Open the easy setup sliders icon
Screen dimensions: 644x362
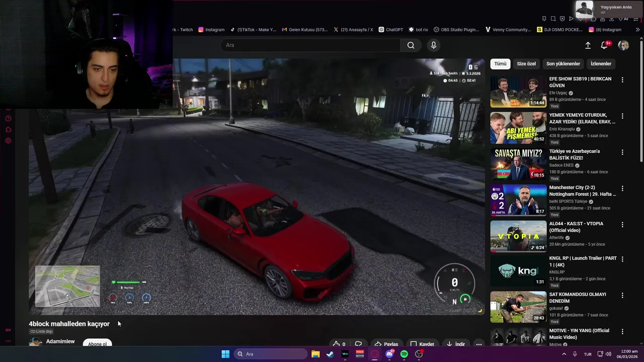[x=636, y=19]
